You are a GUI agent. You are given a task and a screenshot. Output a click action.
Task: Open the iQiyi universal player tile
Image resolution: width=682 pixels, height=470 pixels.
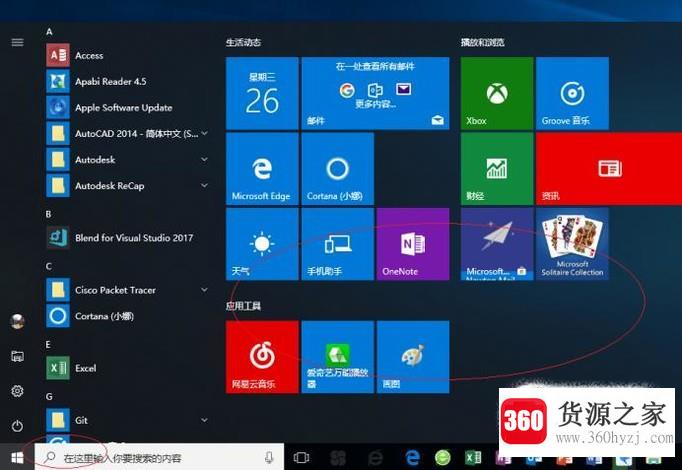[x=338, y=357]
